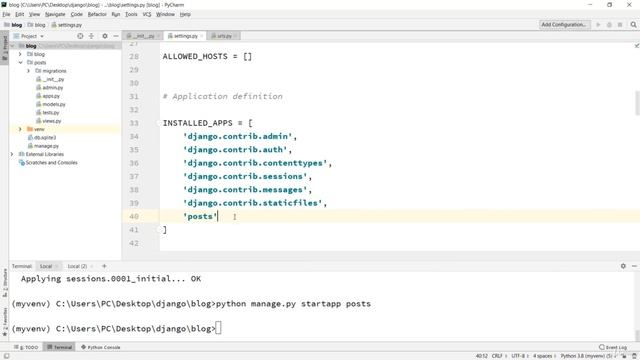This screenshot has width=640, height=360.
Task: Open the Project vertical side tab
Action: [4, 47]
